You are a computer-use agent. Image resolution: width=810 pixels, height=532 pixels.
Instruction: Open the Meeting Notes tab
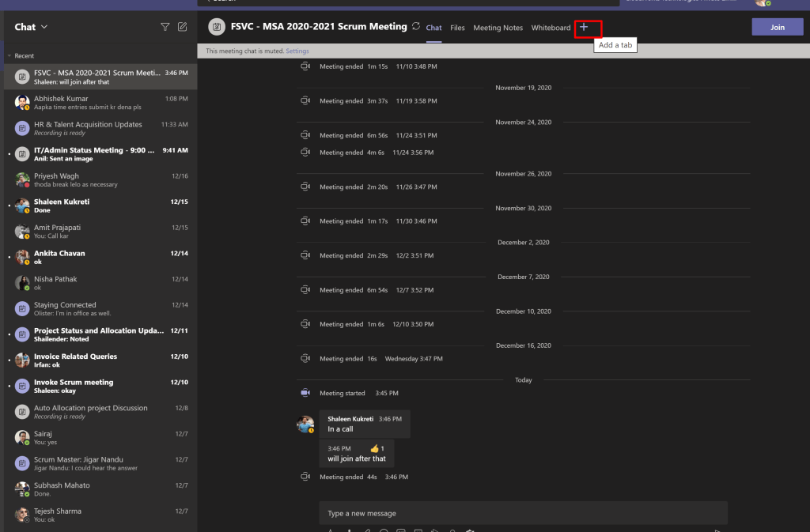pyautogui.click(x=498, y=28)
